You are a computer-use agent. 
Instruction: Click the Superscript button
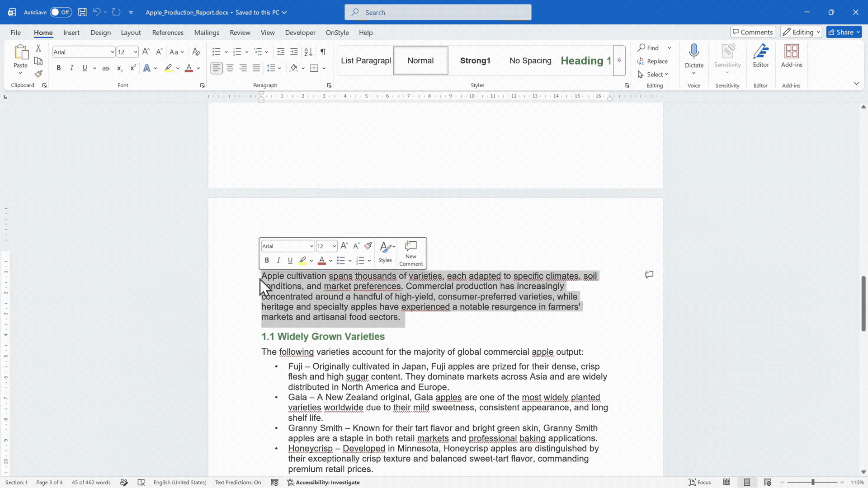132,68
